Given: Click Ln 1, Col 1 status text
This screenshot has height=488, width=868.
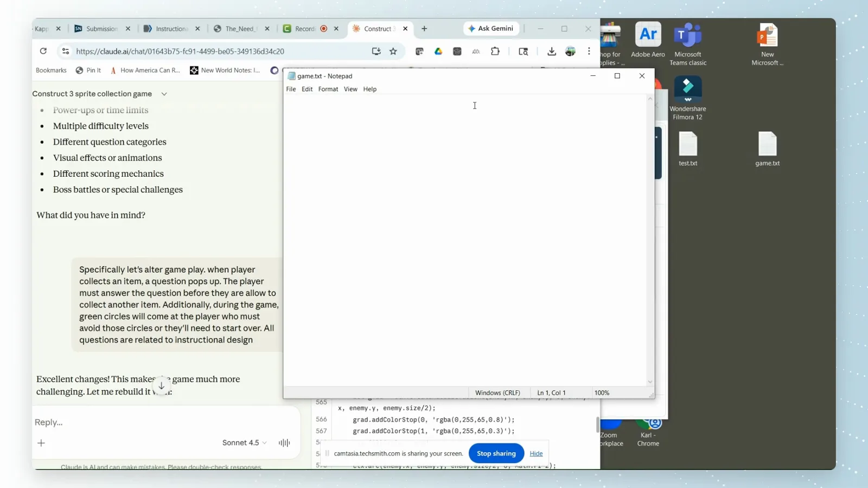Looking at the screenshot, I should (551, 393).
